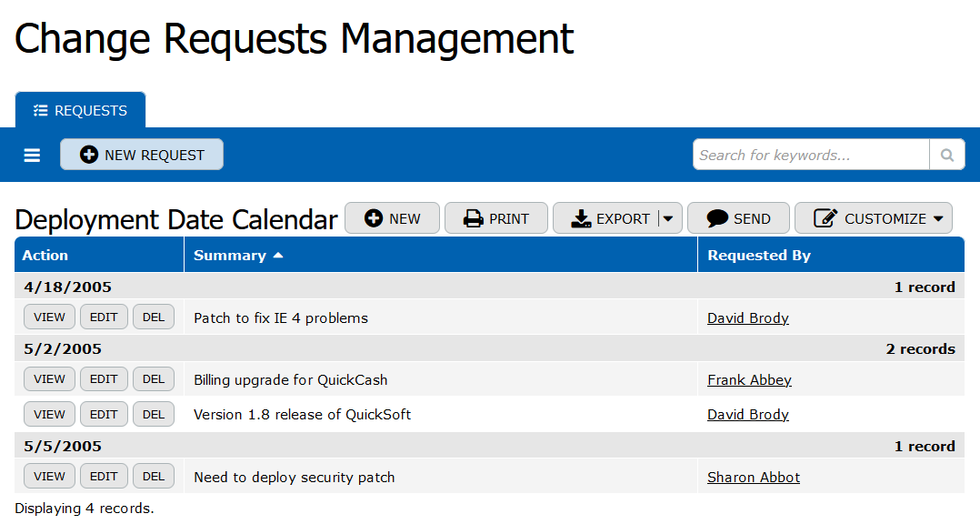Click New Request plus button

[x=142, y=155]
